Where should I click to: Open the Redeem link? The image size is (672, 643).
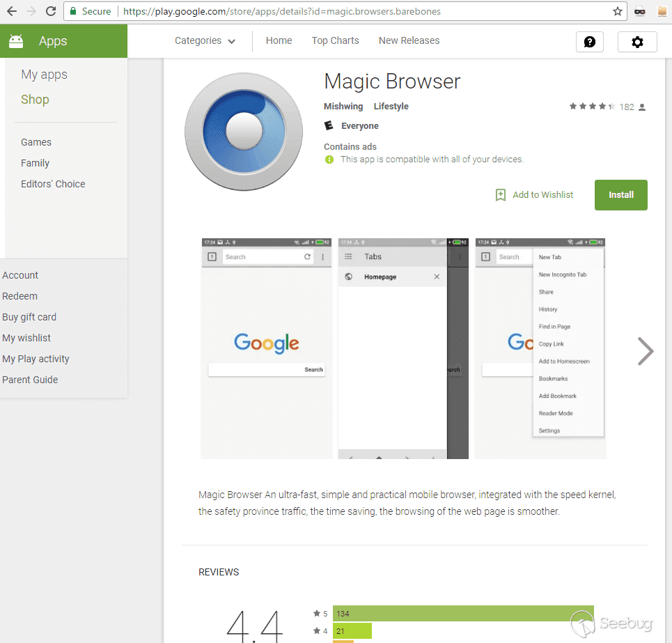(19, 296)
